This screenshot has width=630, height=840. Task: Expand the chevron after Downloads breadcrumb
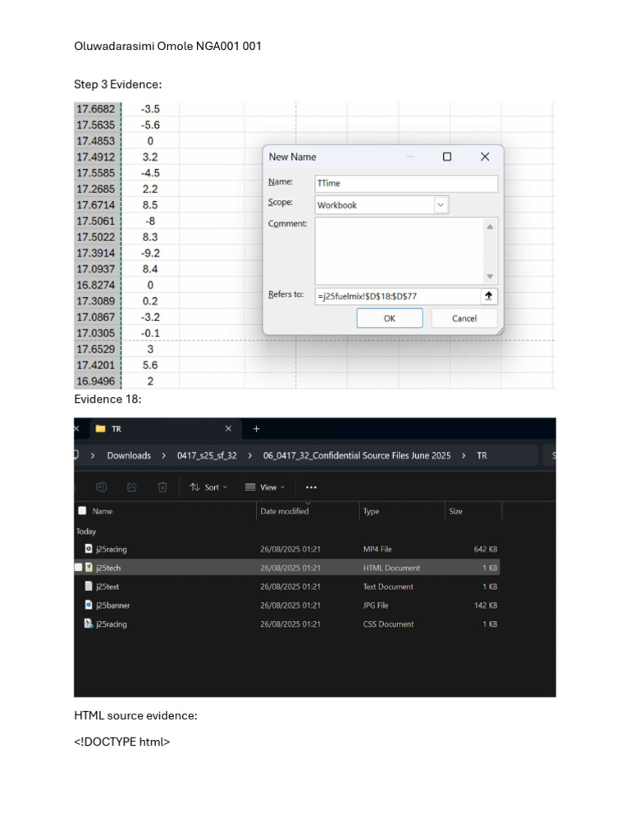coord(163,455)
